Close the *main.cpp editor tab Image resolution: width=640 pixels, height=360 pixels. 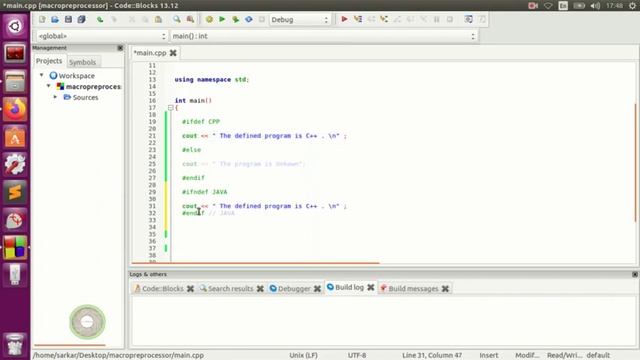[173, 53]
